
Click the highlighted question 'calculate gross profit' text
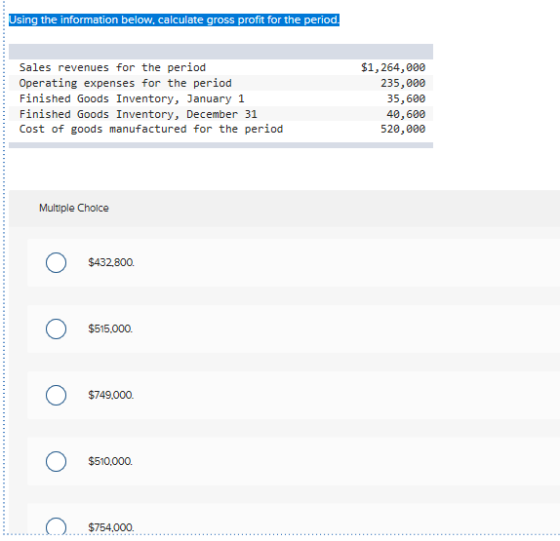click(x=174, y=20)
